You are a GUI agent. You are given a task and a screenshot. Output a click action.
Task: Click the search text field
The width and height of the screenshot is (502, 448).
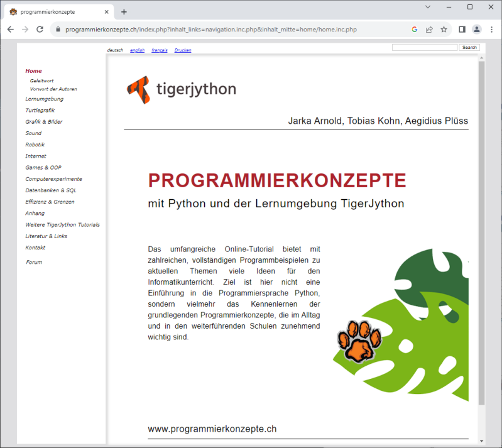click(x=425, y=47)
